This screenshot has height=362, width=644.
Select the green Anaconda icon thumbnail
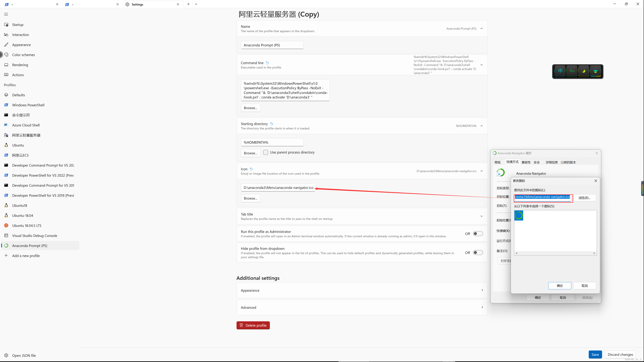[x=518, y=215]
